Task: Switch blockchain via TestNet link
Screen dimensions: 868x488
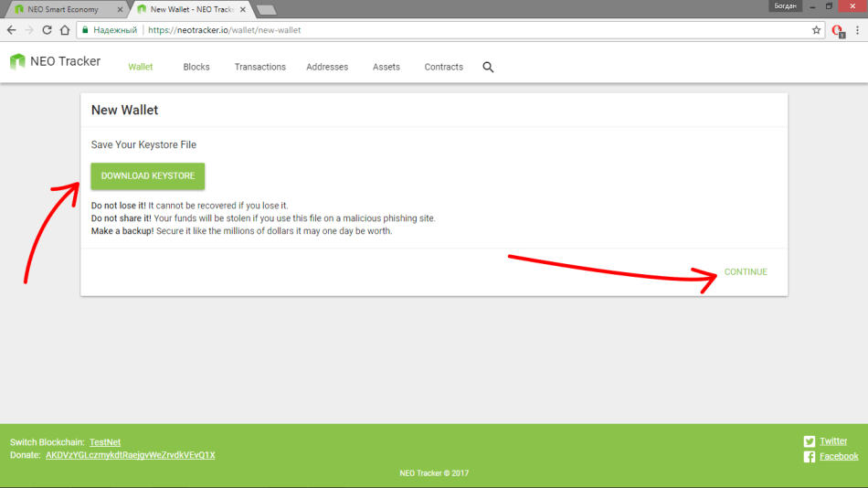Action: pyautogui.click(x=105, y=442)
